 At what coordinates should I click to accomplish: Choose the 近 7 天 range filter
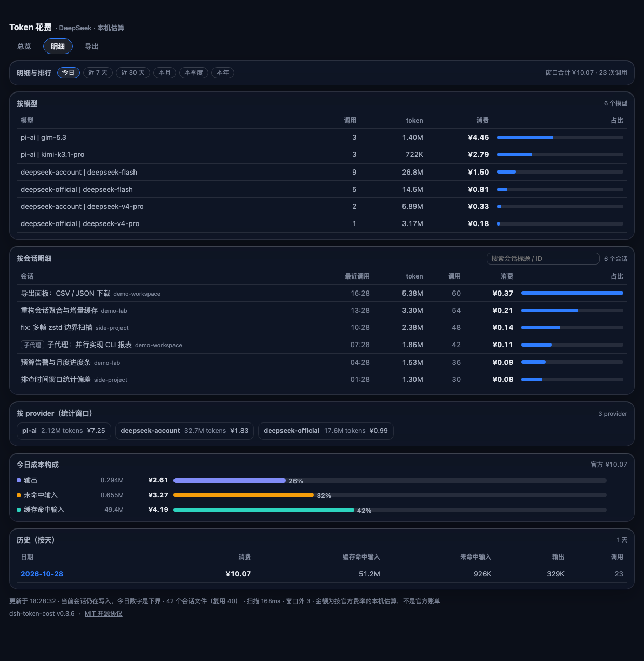[98, 73]
